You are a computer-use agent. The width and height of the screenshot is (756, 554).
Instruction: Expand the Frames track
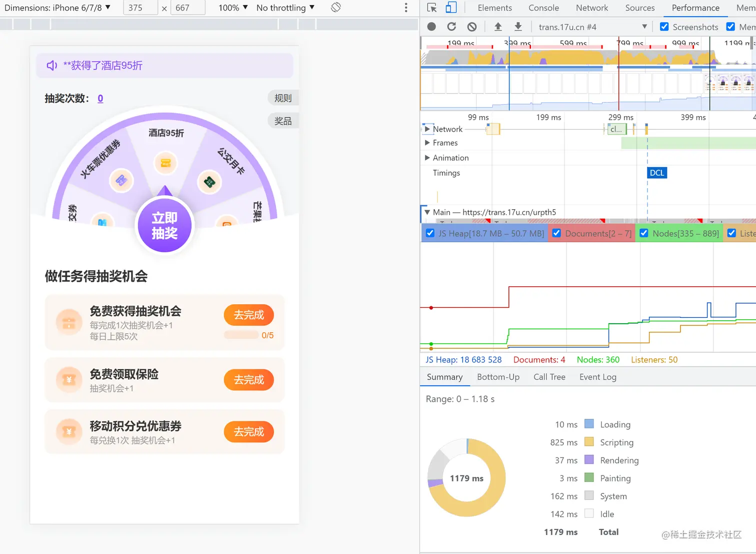[427, 143]
